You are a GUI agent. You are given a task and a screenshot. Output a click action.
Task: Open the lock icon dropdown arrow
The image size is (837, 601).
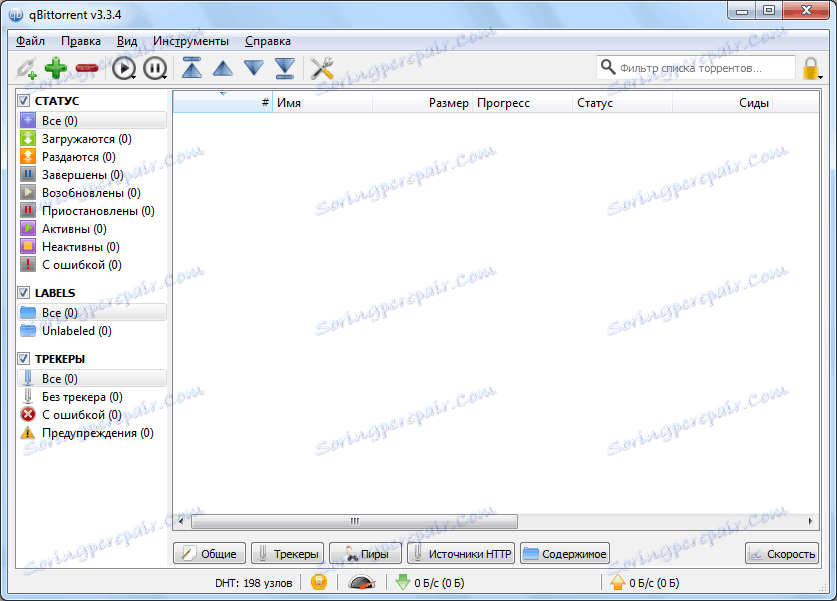point(820,77)
